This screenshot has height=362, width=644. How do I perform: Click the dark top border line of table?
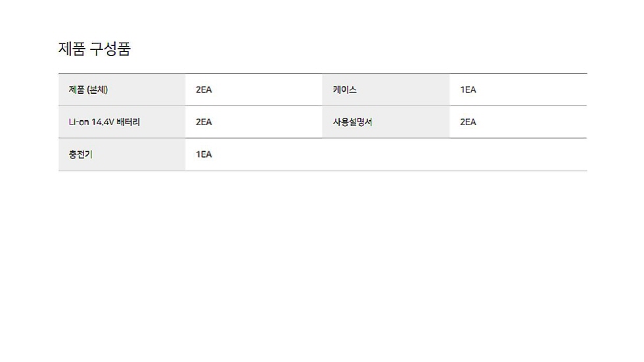click(323, 73)
